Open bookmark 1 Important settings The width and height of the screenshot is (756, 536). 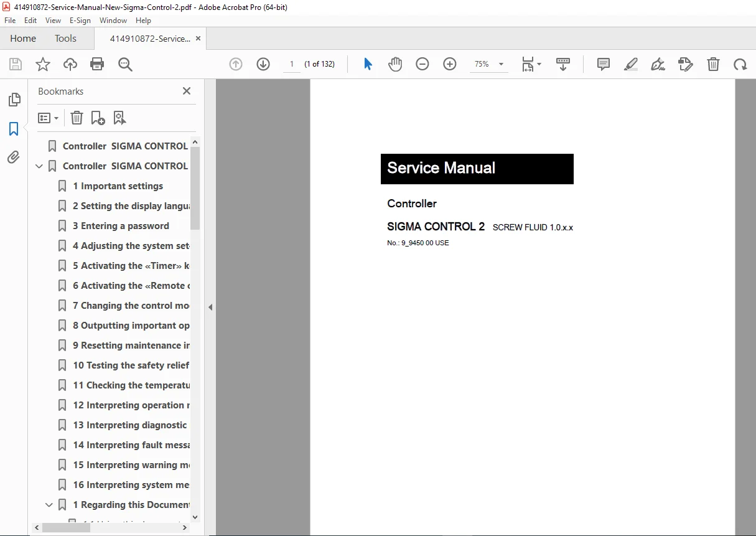point(118,186)
